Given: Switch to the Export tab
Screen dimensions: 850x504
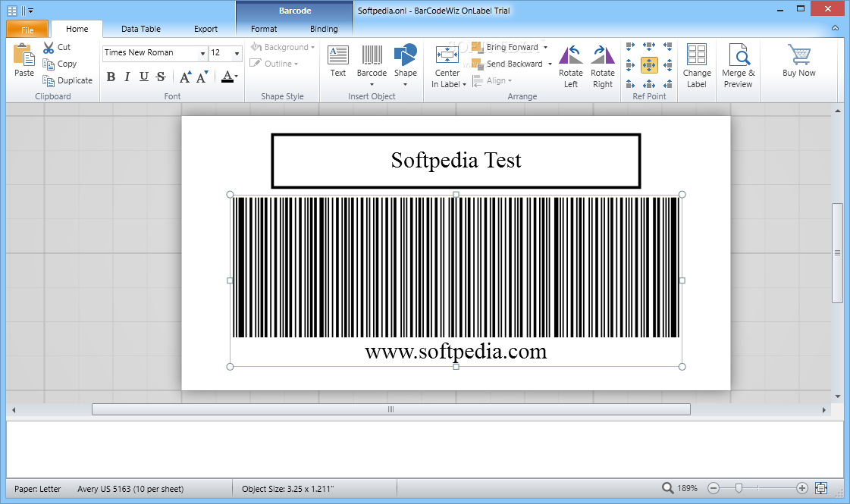Looking at the screenshot, I should coord(206,29).
